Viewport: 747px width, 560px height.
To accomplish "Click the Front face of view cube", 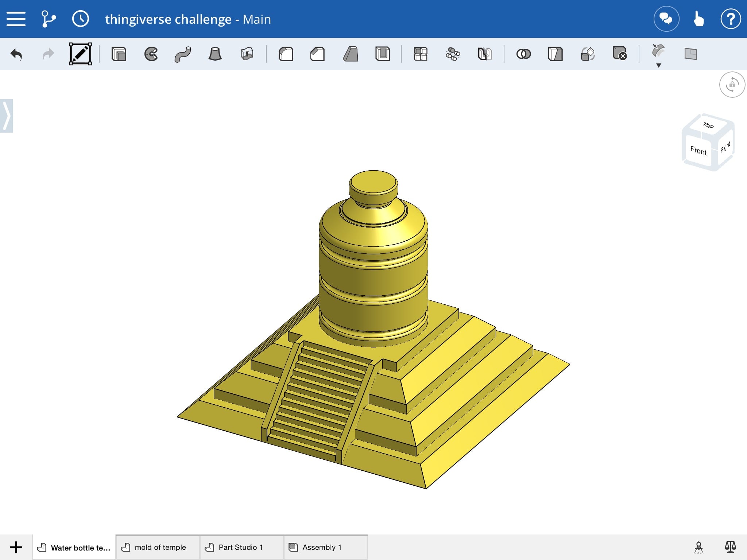I will click(x=698, y=150).
